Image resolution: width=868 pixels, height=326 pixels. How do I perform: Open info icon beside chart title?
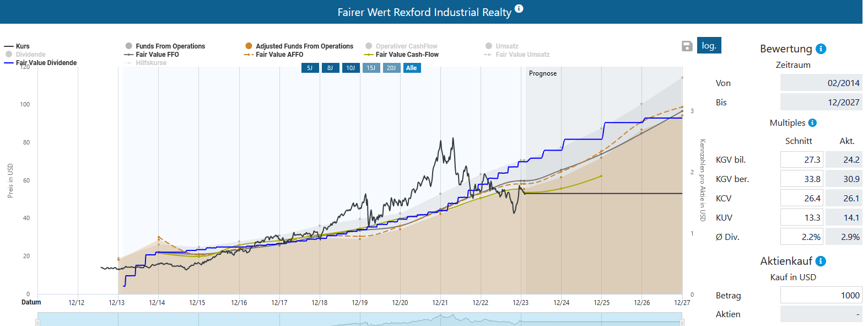pos(519,9)
